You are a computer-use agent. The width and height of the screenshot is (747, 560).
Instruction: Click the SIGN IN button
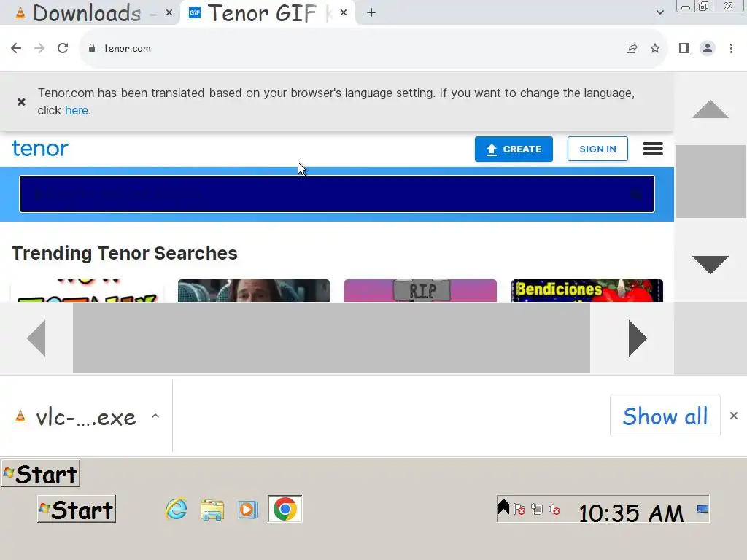tap(597, 149)
